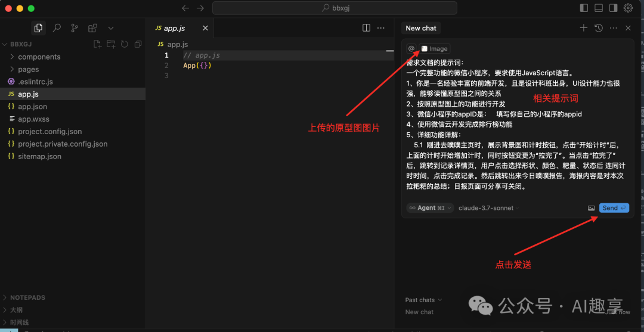The width and height of the screenshot is (644, 332).
Task: Attach an image with the picture icon
Action: [x=591, y=208]
